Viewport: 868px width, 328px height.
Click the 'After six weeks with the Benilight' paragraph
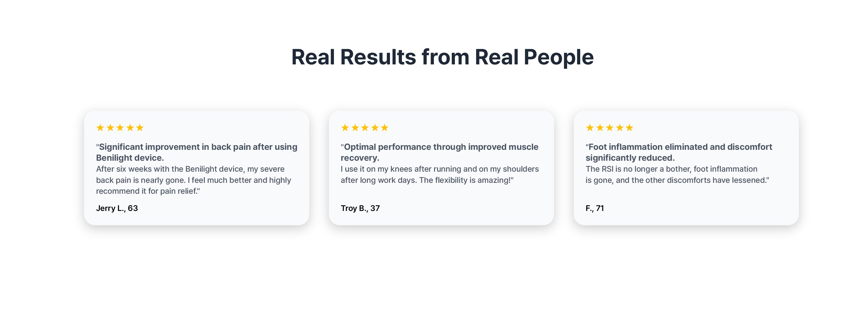tap(193, 180)
